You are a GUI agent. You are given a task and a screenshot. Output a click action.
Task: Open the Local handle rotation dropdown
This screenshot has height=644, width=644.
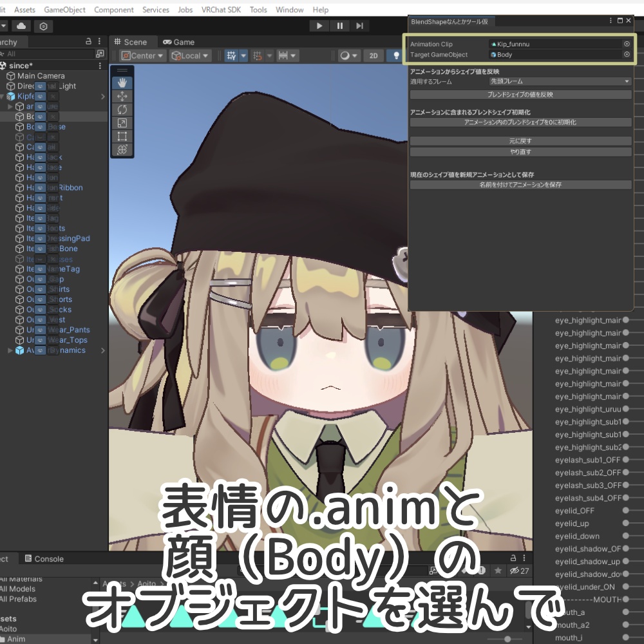190,55
